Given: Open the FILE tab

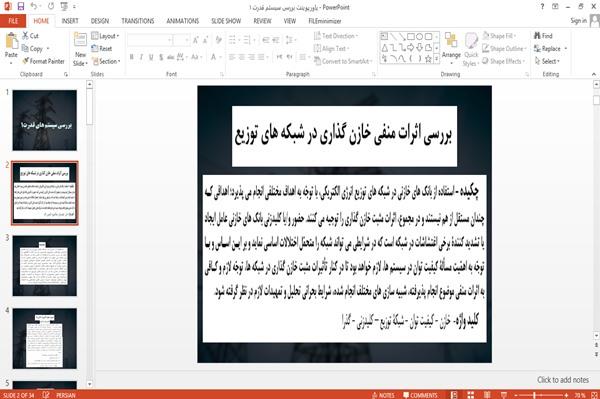Looking at the screenshot, I should click(13, 21).
